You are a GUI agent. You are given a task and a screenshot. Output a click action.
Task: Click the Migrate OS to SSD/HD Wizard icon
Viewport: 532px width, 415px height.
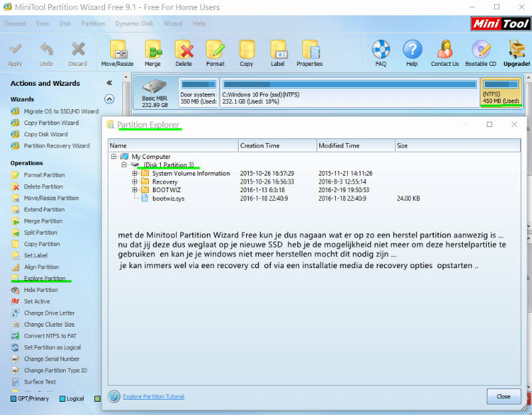[x=15, y=111]
